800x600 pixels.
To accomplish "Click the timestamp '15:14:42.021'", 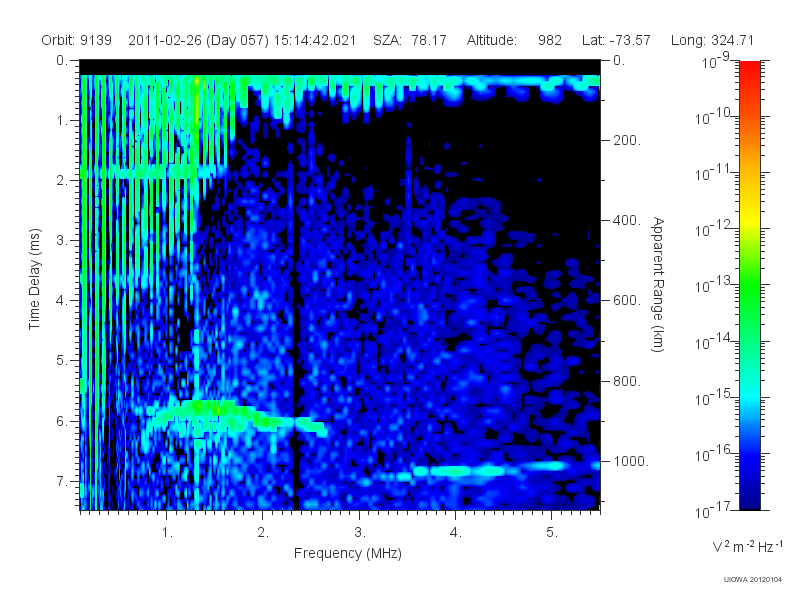I will (x=314, y=40).
